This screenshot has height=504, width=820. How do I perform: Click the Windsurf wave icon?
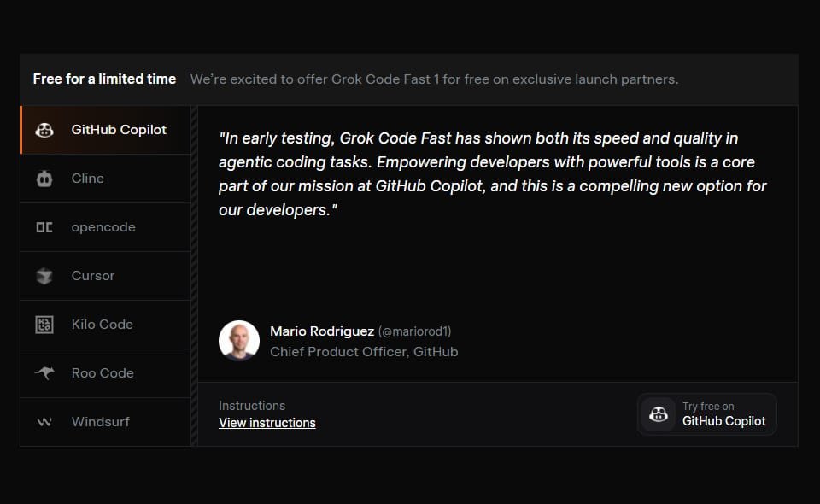coord(44,422)
